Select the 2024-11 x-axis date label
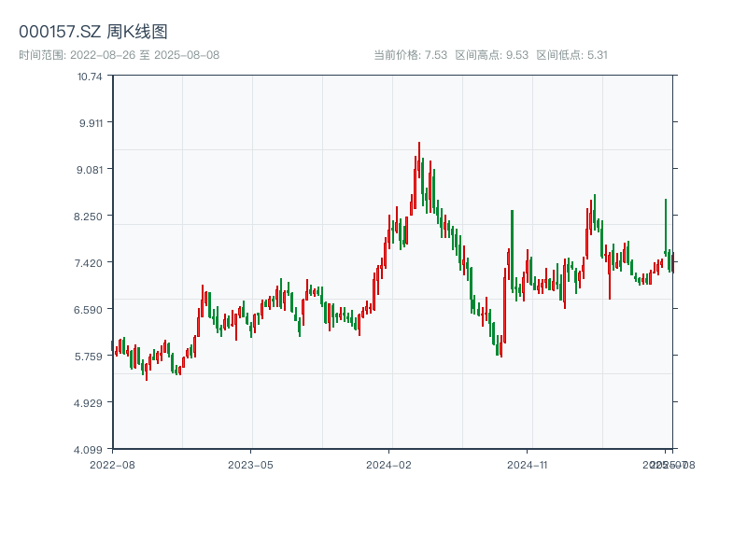Viewport: 747px width, 560px height. pos(527,464)
